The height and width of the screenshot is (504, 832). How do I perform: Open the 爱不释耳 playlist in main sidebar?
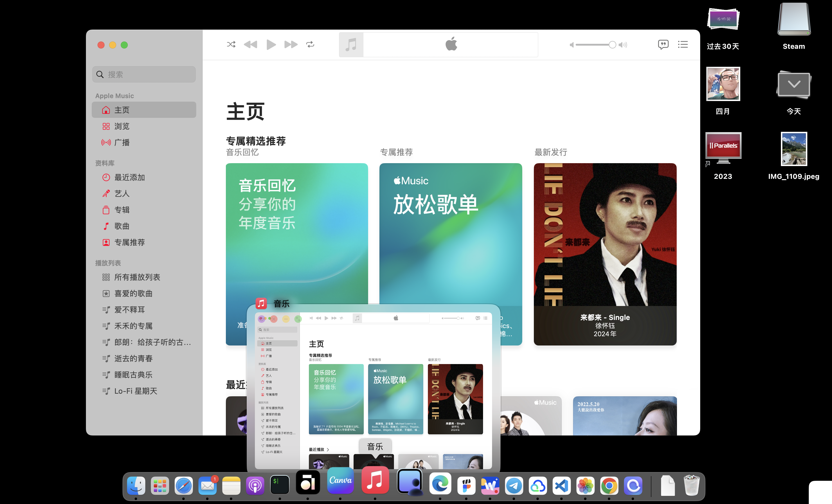(x=144, y=309)
